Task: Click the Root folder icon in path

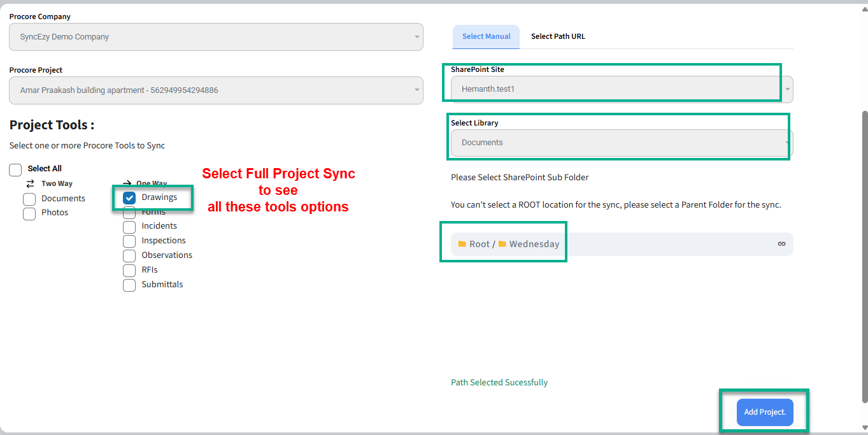Action: [x=462, y=244]
